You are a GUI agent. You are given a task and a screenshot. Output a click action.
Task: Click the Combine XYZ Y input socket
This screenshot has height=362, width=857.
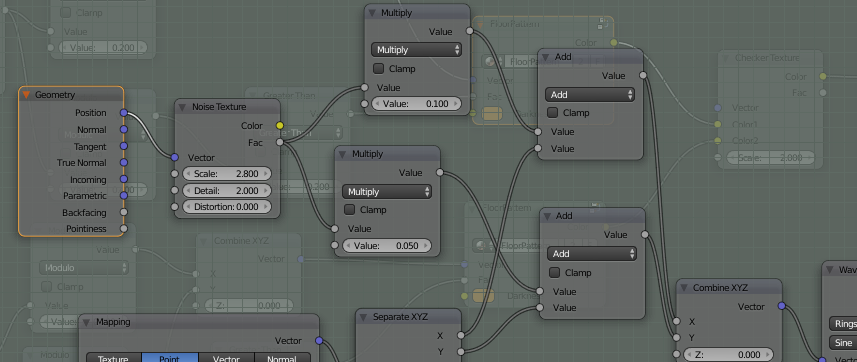click(x=677, y=337)
